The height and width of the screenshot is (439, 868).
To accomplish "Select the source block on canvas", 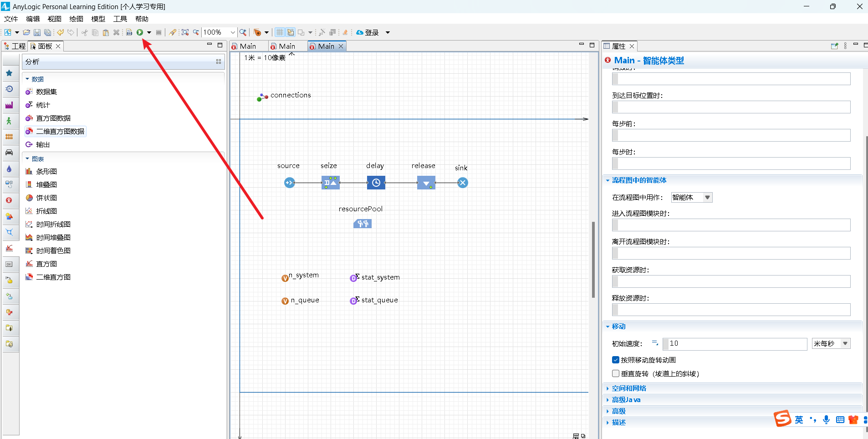I will pyautogui.click(x=290, y=183).
